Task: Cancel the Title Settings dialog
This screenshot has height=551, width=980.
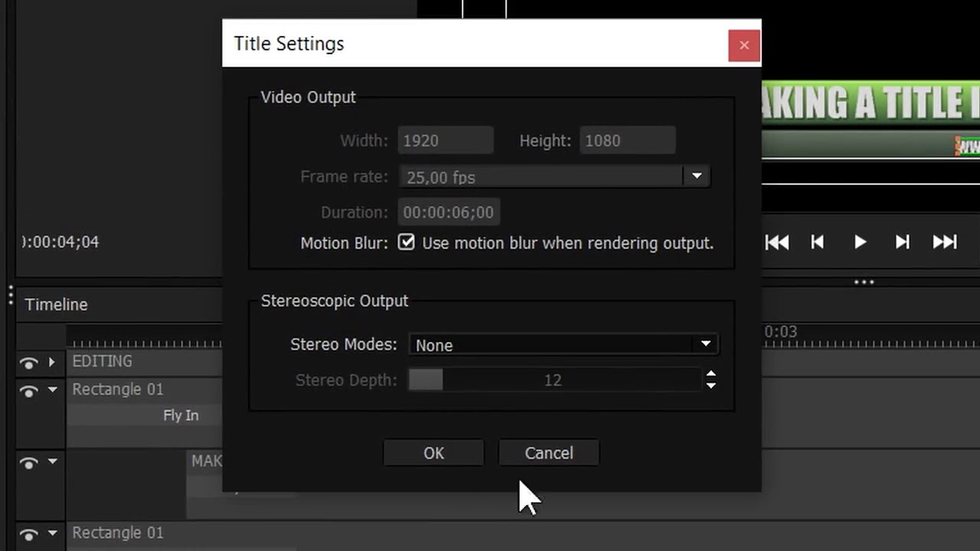Action: [x=548, y=453]
